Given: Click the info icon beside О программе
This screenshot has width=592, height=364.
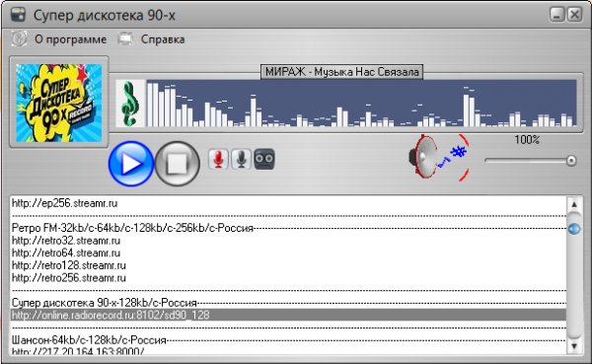Looking at the screenshot, I should [19, 38].
